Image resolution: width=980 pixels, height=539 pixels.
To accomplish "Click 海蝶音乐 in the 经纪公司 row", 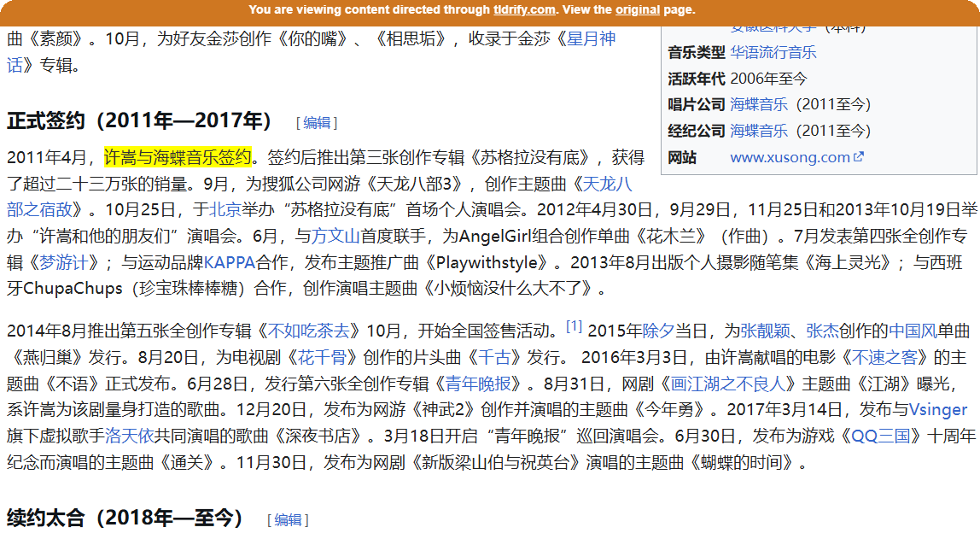I will tap(759, 131).
